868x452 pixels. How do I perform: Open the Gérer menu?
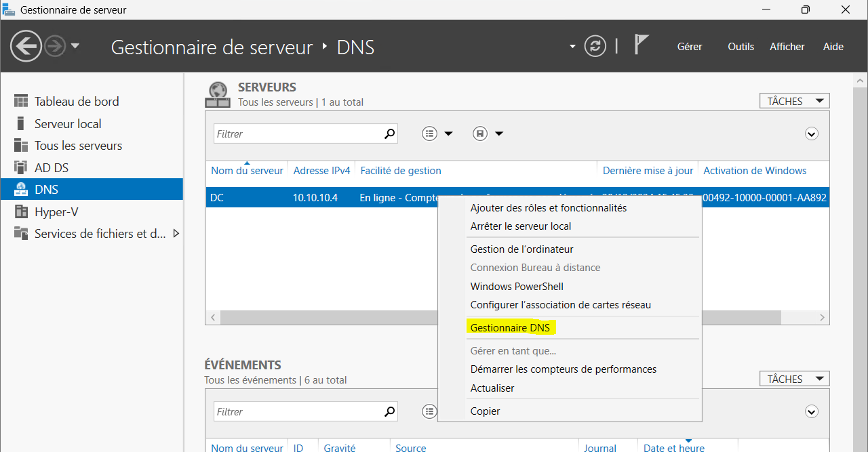click(x=690, y=47)
